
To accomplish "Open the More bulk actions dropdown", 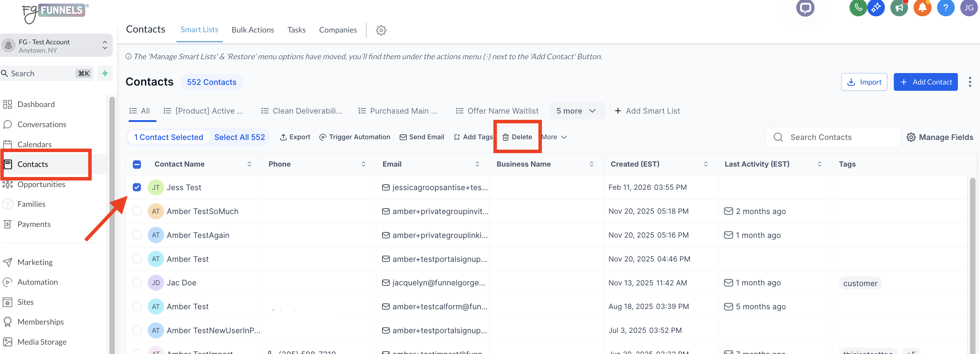I will 554,137.
